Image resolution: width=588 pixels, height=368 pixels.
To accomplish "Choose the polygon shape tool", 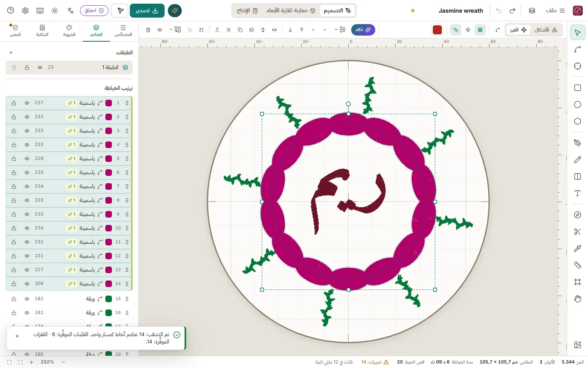I will 577,121.
